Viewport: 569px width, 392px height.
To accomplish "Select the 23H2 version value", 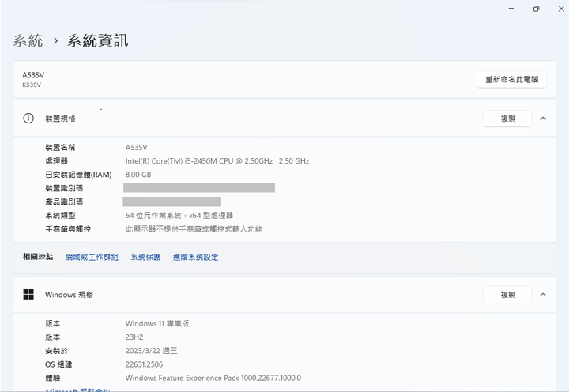I will coord(134,337).
